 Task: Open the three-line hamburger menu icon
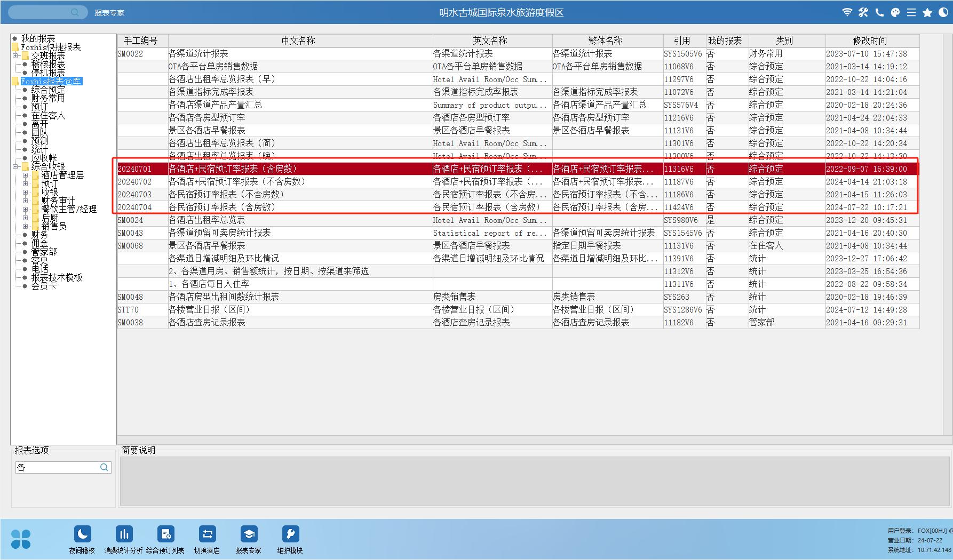(x=911, y=12)
